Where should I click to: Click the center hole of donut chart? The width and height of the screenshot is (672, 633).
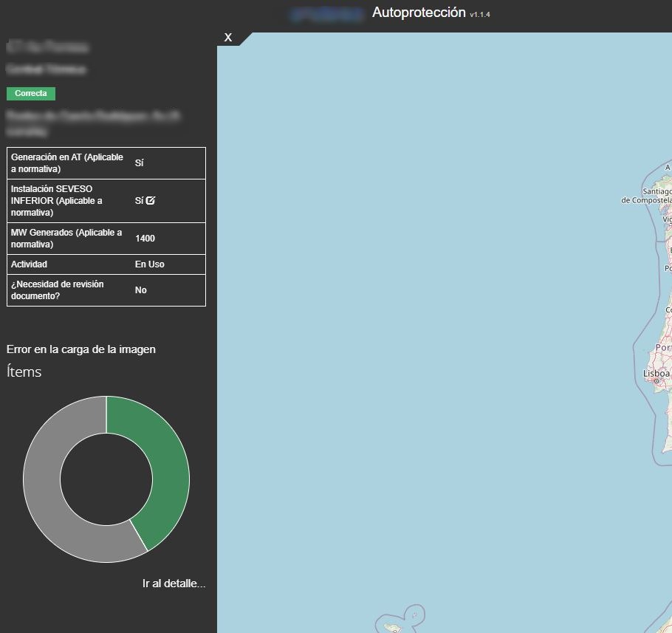(x=106, y=479)
